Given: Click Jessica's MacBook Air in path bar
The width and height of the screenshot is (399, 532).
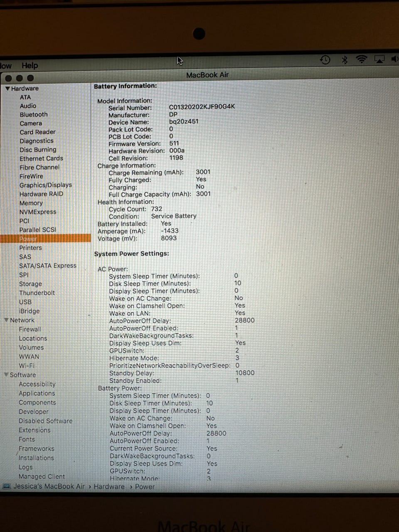Looking at the screenshot, I should 49,486.
